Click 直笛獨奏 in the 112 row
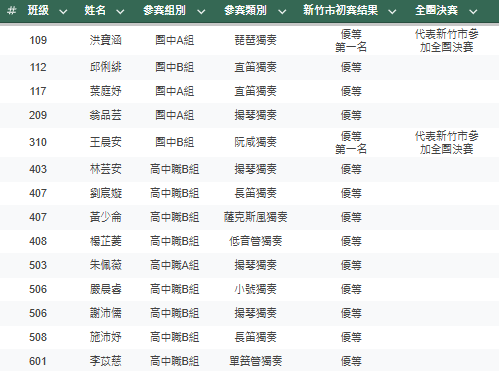499x371 pixels. click(x=256, y=67)
